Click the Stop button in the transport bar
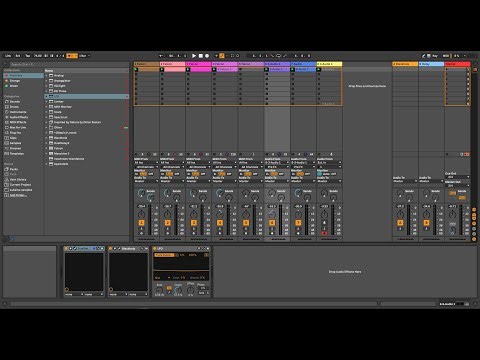This screenshot has width=480, height=360. pyautogui.click(x=201, y=56)
